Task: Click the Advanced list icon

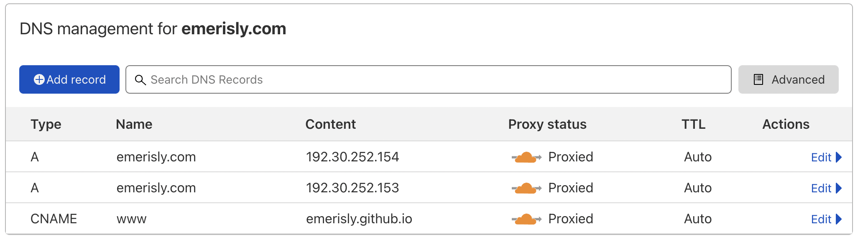Action: 758,79
